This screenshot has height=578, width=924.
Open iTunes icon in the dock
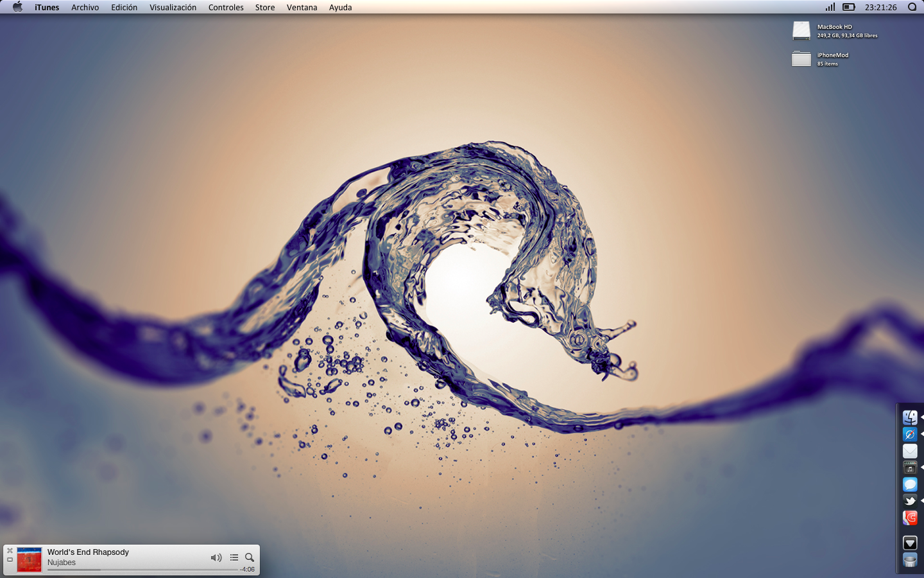click(x=910, y=468)
